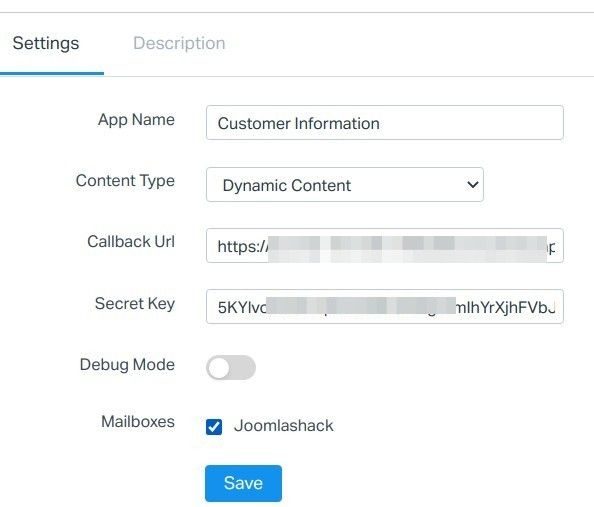Screen dimensions: 594x507
Task: Focus the App Name input field
Action: point(385,123)
